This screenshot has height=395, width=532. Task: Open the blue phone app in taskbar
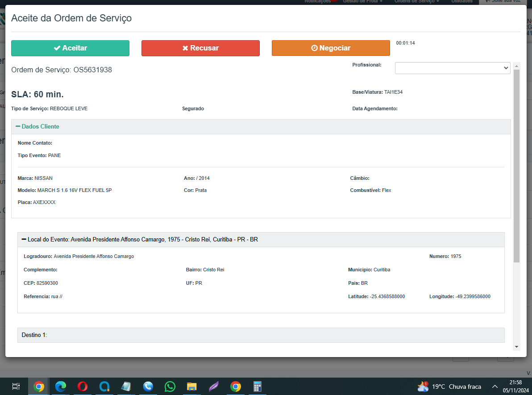pyautogui.click(x=148, y=387)
